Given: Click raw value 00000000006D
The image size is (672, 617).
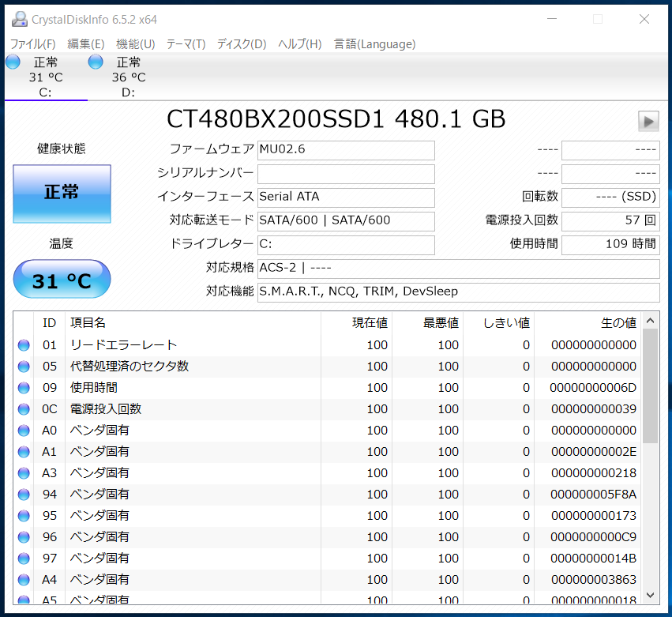Looking at the screenshot, I should tap(593, 388).
